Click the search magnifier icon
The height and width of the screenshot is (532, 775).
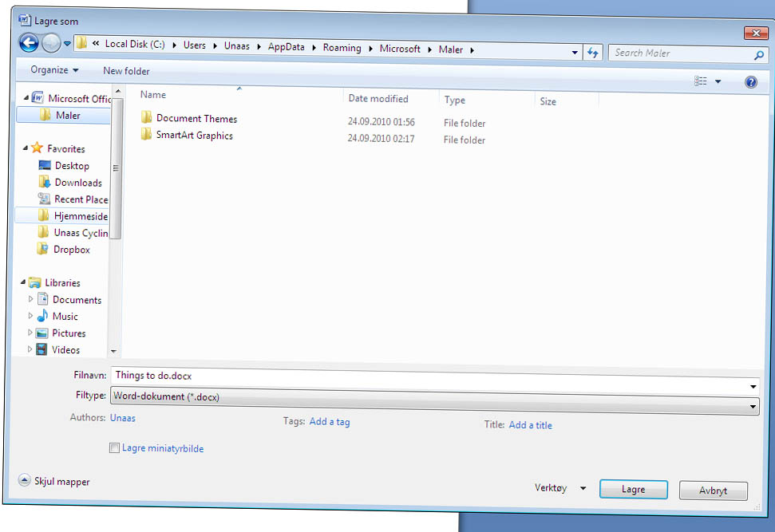click(x=759, y=55)
